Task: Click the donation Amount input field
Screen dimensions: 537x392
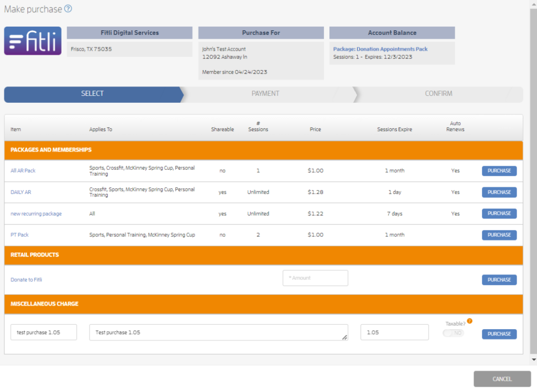Action: pos(315,278)
